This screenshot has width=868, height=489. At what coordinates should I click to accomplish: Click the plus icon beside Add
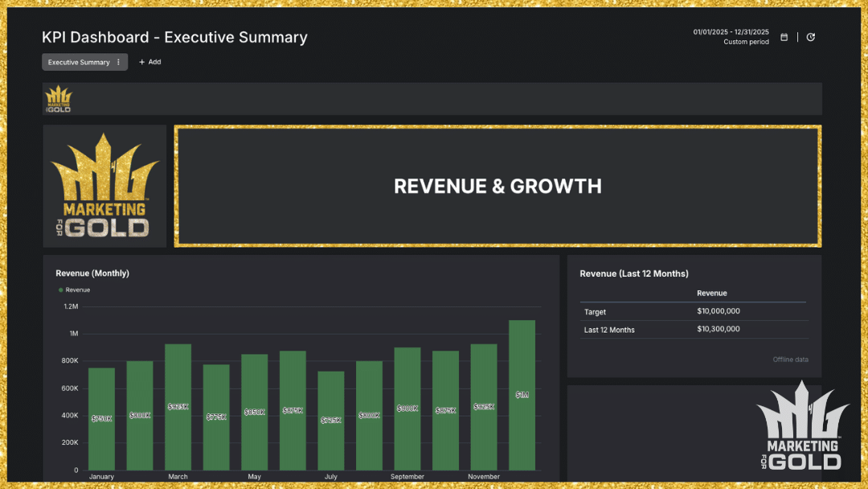[142, 62]
